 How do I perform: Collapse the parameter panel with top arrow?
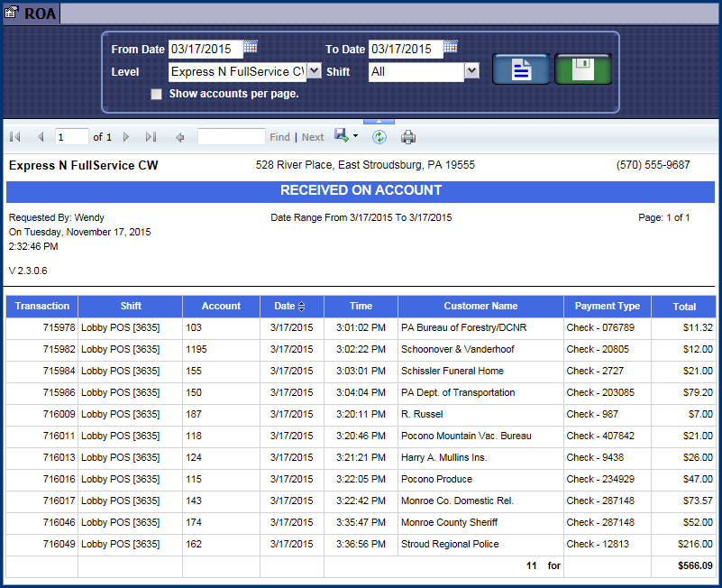tap(379, 121)
